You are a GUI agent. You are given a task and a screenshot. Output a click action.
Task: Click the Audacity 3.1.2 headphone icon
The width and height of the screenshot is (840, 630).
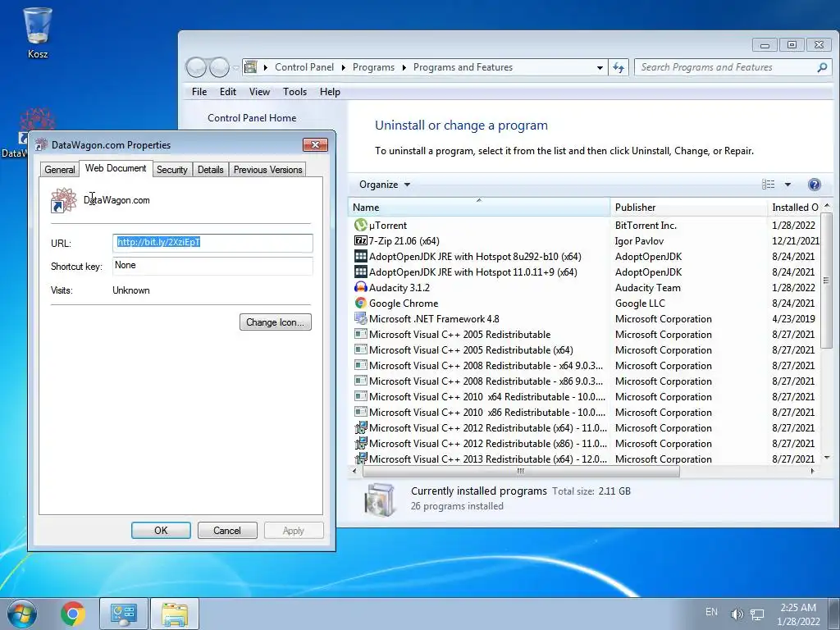(x=361, y=288)
